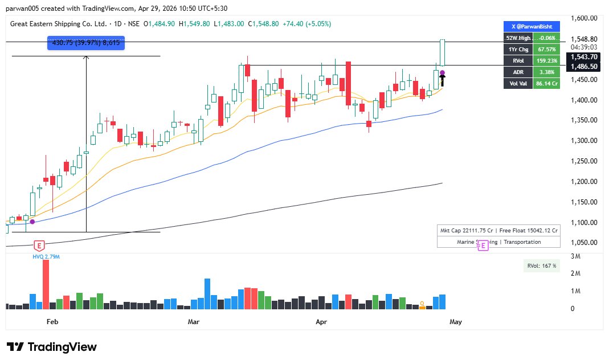Click the tallest blue volume bar in March

(207, 294)
